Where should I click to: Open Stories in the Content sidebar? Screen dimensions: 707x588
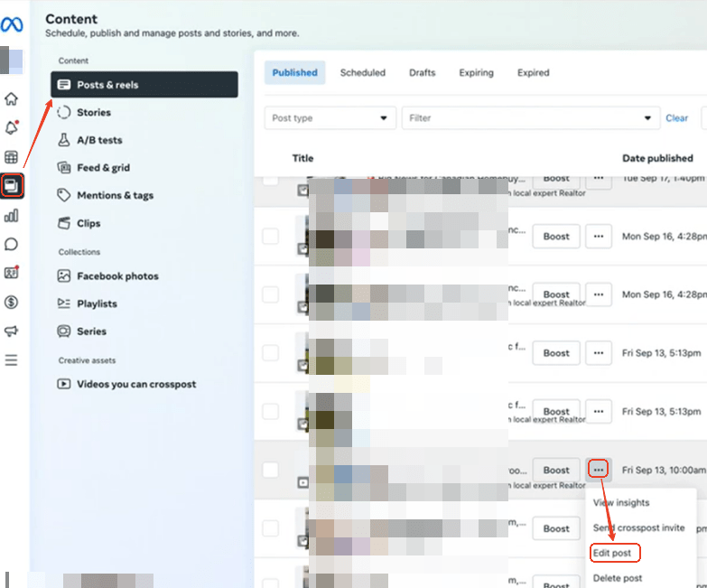tap(94, 113)
